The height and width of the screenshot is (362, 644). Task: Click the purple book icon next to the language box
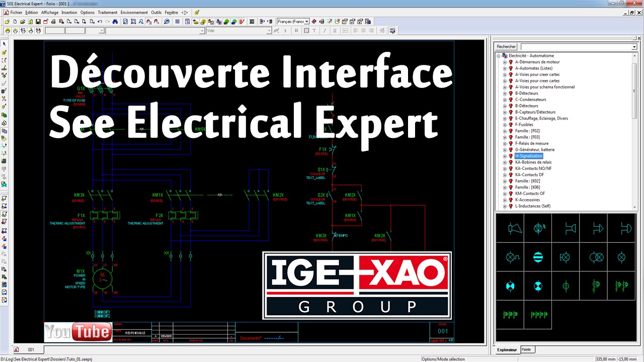coord(314,22)
